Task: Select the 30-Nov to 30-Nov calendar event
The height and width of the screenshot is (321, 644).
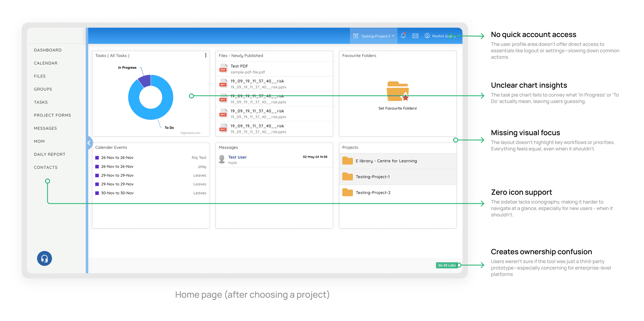Action: tap(117, 193)
